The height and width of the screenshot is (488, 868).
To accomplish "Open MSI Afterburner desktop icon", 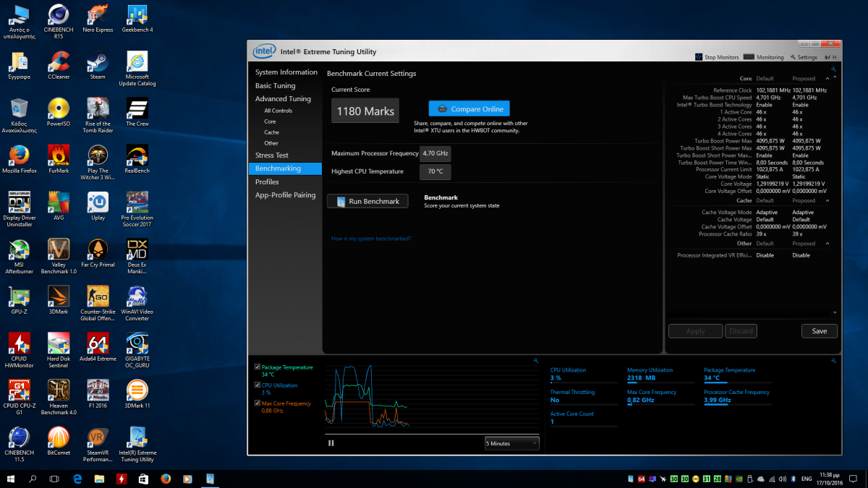I will coord(19,257).
